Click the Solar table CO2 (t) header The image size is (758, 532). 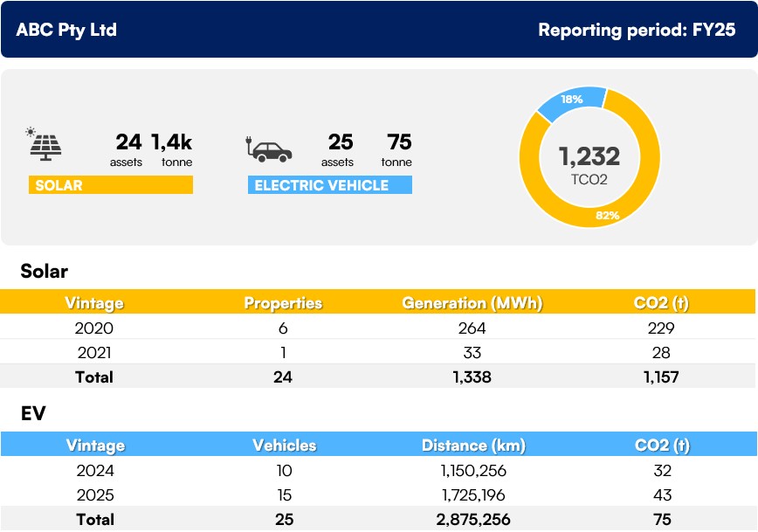coord(661,303)
